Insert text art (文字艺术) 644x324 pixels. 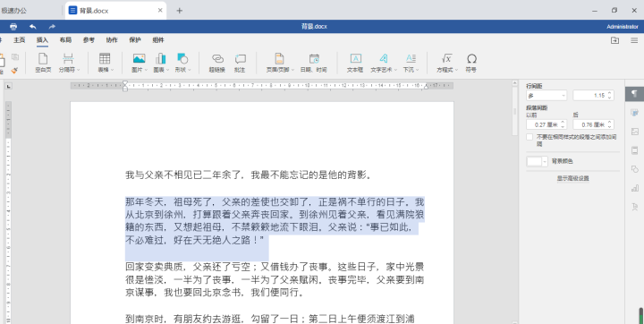coord(383,63)
